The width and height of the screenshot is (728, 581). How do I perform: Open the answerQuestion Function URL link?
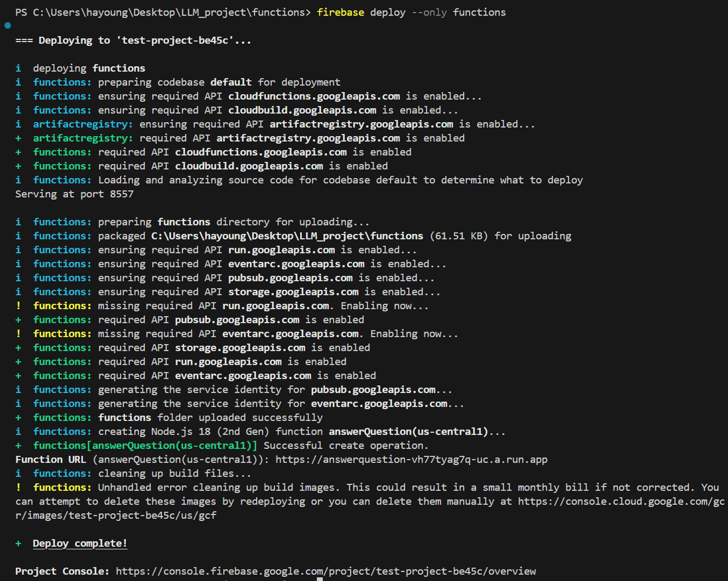pyautogui.click(x=411, y=459)
